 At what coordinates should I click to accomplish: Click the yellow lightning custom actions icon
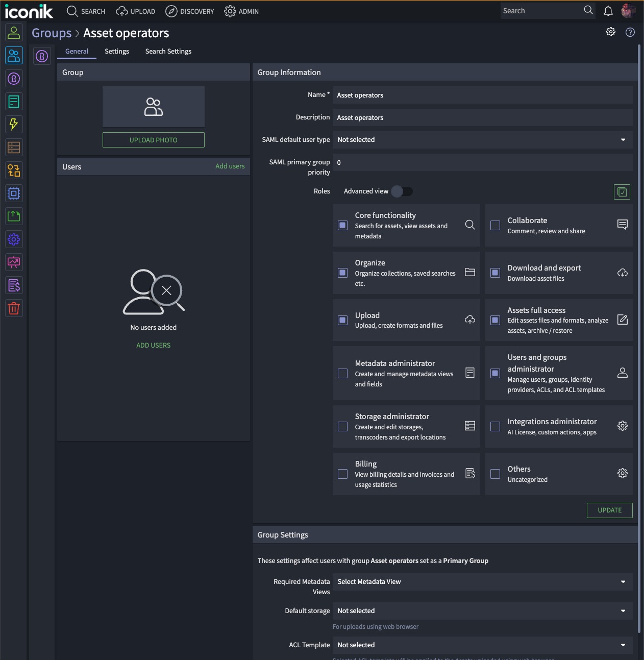pyautogui.click(x=14, y=124)
